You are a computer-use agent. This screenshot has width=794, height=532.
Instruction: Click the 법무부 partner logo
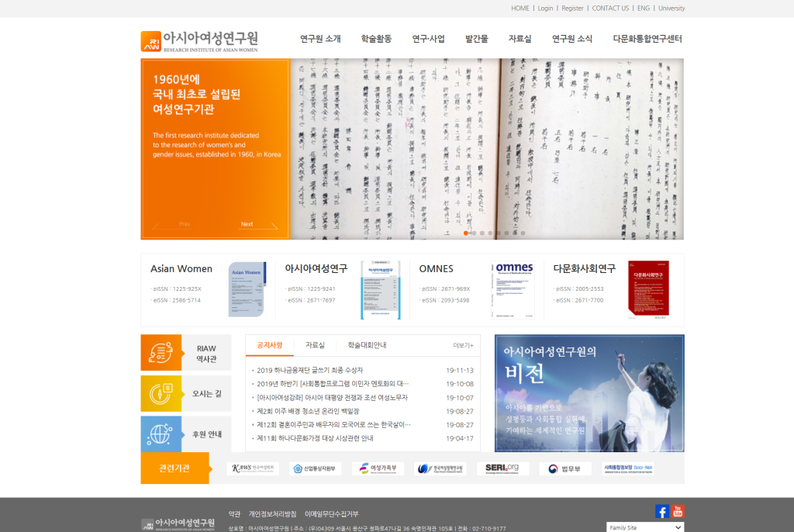(x=564, y=468)
